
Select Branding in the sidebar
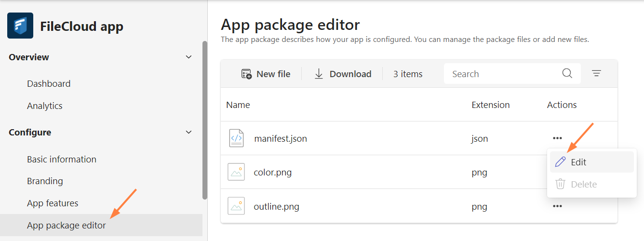(45, 181)
